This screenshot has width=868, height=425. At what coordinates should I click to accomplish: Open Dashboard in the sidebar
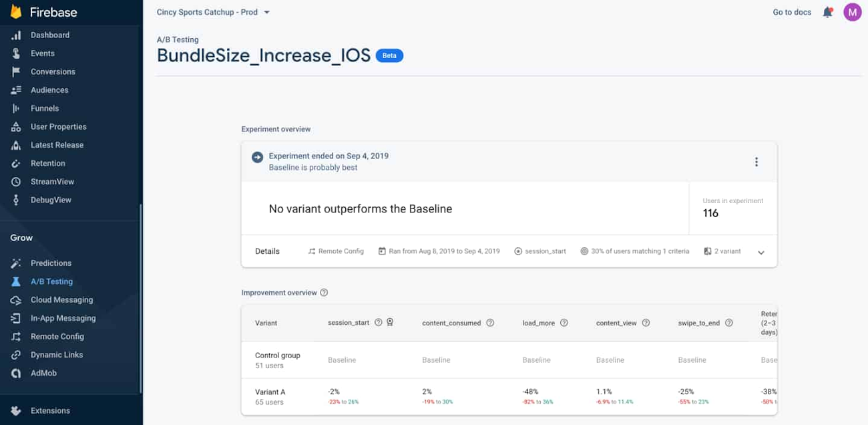(x=49, y=35)
